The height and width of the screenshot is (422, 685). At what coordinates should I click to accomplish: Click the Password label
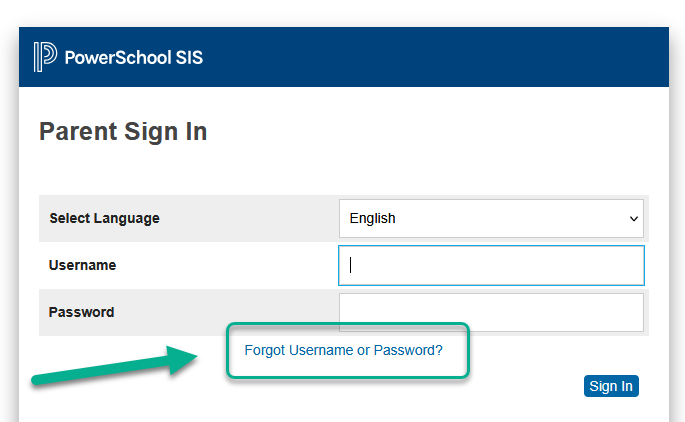pyautogui.click(x=81, y=312)
